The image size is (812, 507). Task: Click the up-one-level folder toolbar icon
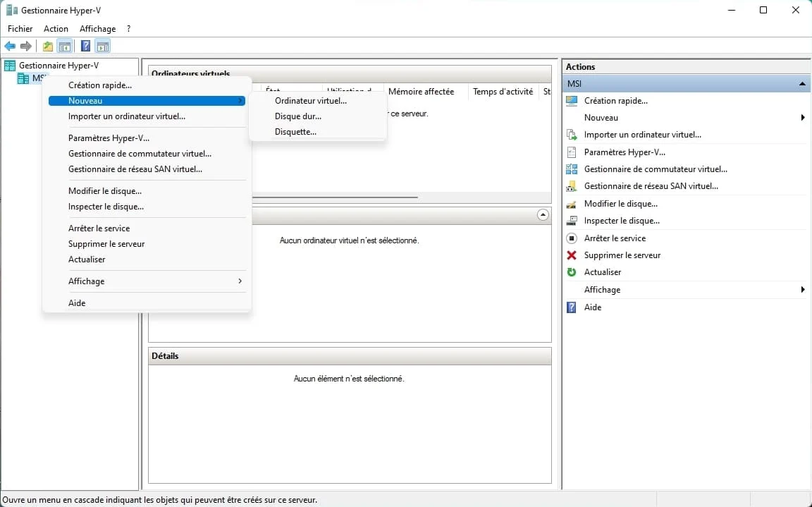pos(48,46)
